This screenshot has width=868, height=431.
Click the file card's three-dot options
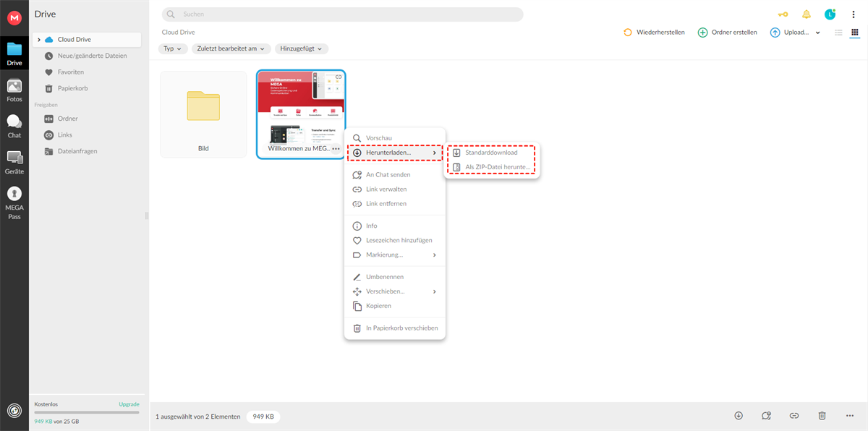(x=336, y=148)
